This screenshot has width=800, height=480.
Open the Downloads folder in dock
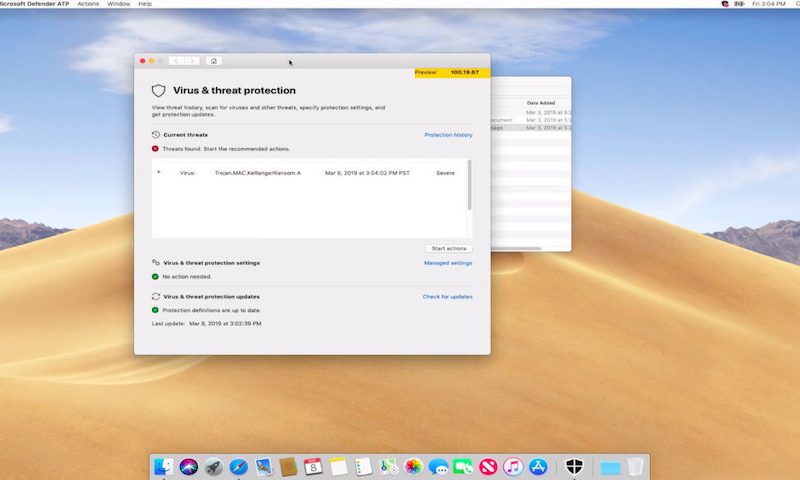610,466
